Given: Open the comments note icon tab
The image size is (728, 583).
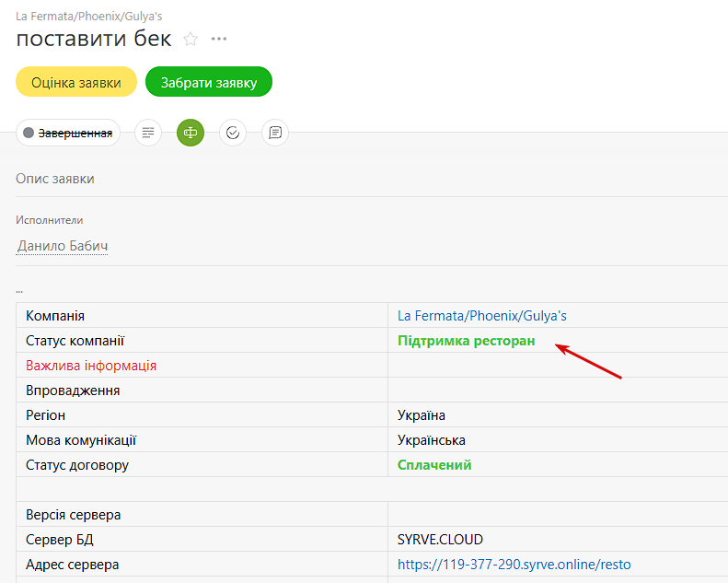Looking at the screenshot, I should click(275, 133).
